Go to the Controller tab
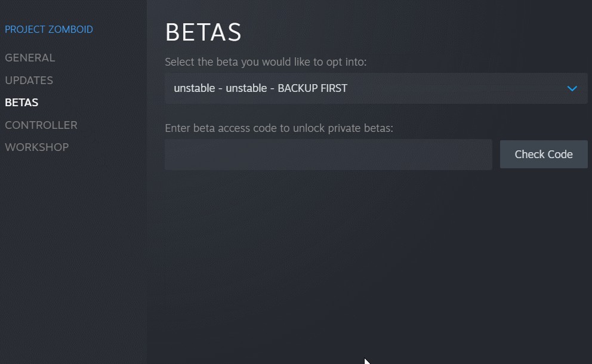592x364 pixels. click(x=41, y=125)
